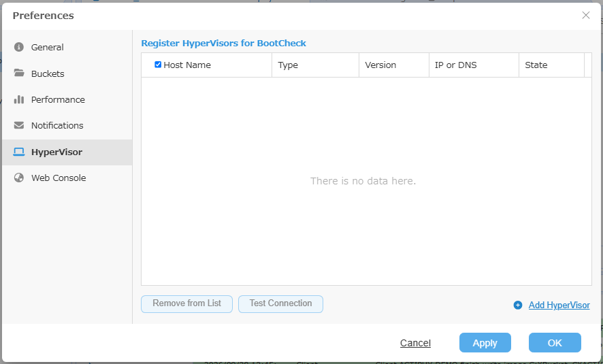Click the Web Console globe icon

[19, 178]
